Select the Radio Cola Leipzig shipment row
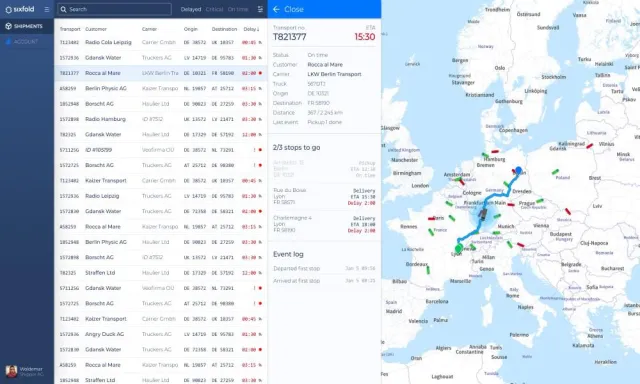 click(161, 42)
